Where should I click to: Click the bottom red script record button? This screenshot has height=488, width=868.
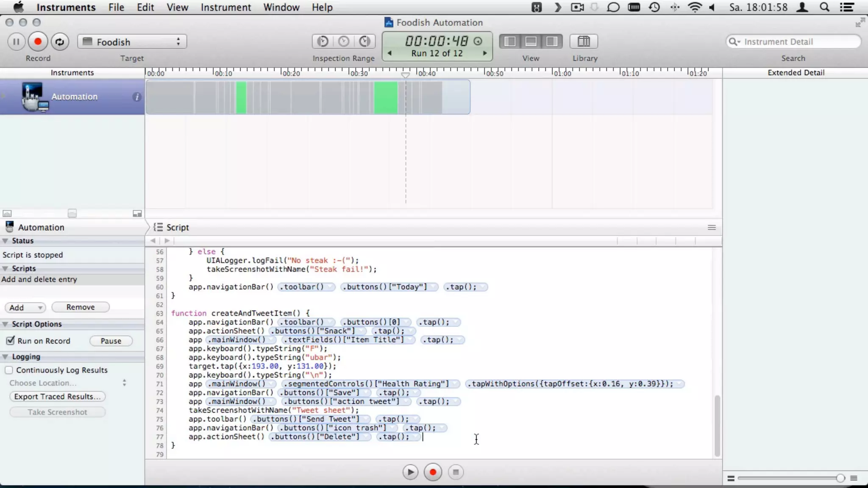tap(433, 472)
